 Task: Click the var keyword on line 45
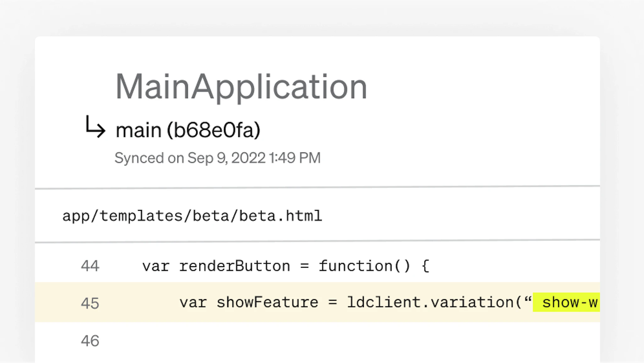[x=193, y=303]
